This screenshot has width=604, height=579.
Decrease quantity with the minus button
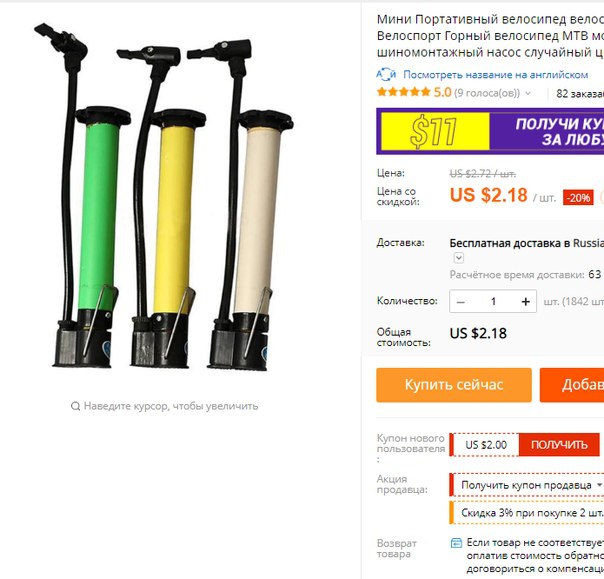[x=461, y=302]
